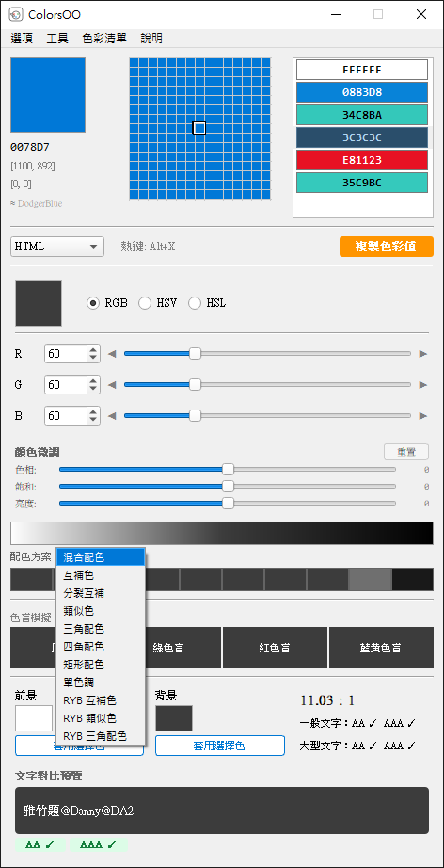Click the B channel slider handle
This screenshot has height=868, width=444.
point(195,416)
